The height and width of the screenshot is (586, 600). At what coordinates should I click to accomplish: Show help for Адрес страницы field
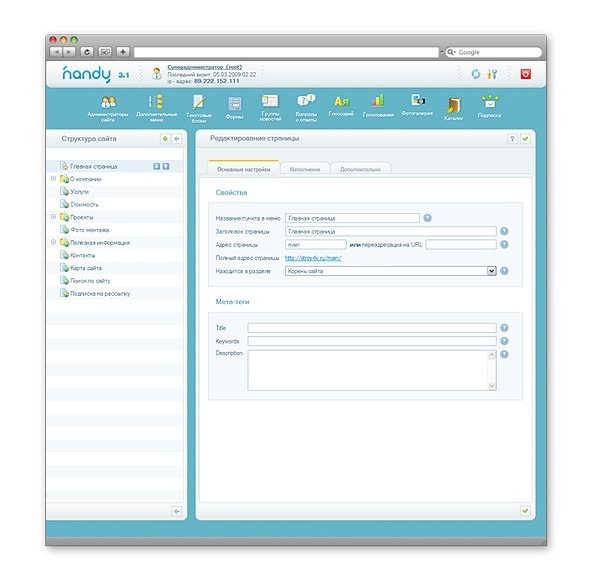point(504,244)
